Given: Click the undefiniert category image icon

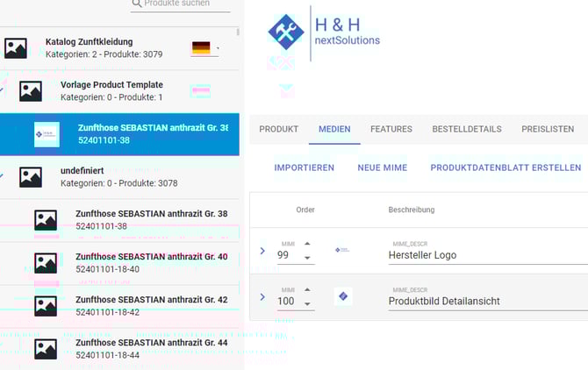Looking at the screenshot, I should pos(31,177).
